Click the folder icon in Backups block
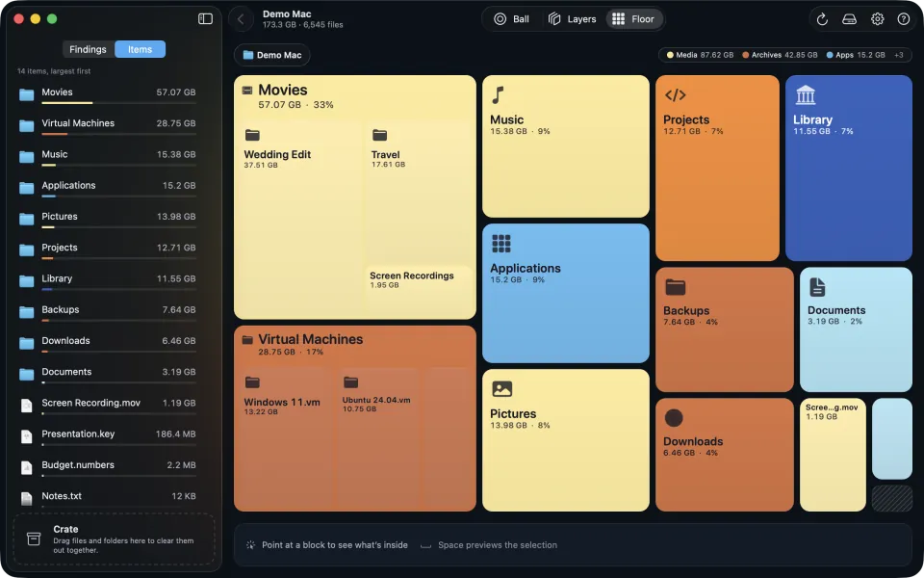Screen dimensions: 924x578 coord(676,287)
